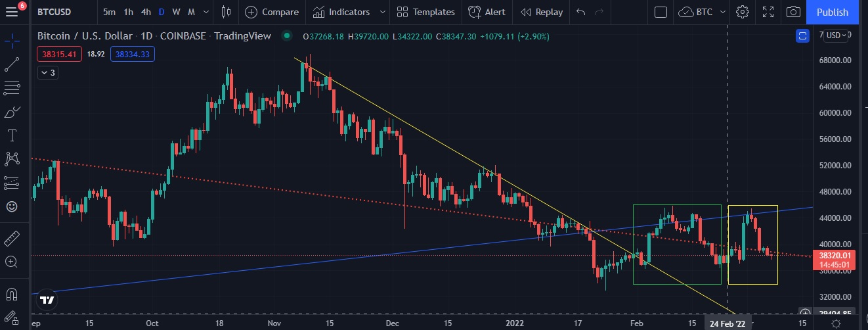The width and height of the screenshot is (868, 330).
Task: Start bar Replay mode
Action: tap(542, 12)
